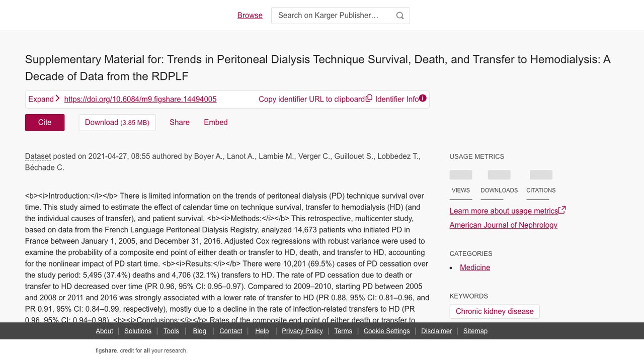Open the Privacy Policy footer link
The width and height of the screenshot is (644, 362).
(x=302, y=331)
